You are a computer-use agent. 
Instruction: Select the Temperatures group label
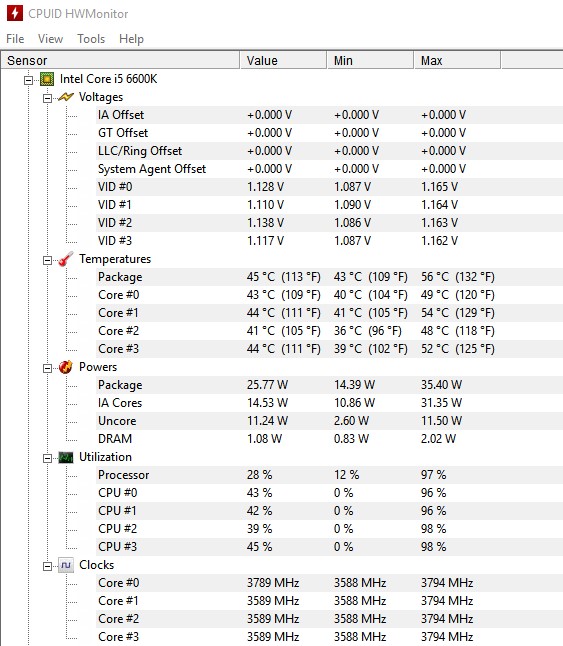pos(115,259)
